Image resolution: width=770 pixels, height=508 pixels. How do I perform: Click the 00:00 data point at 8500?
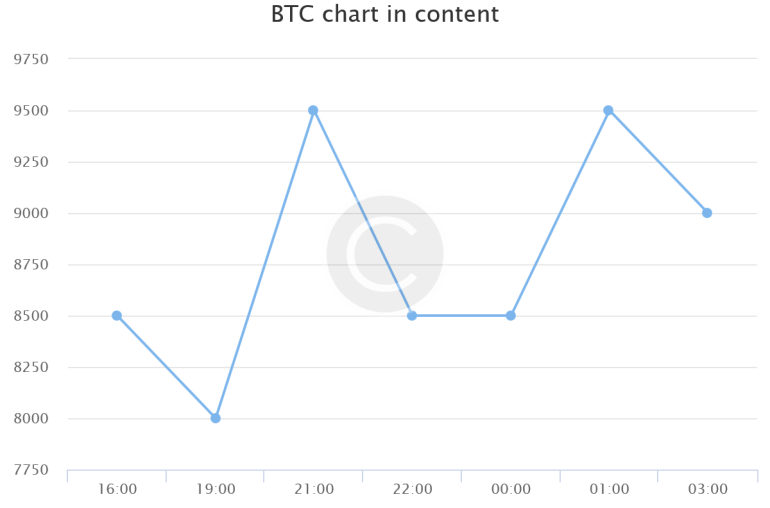pyautogui.click(x=510, y=315)
